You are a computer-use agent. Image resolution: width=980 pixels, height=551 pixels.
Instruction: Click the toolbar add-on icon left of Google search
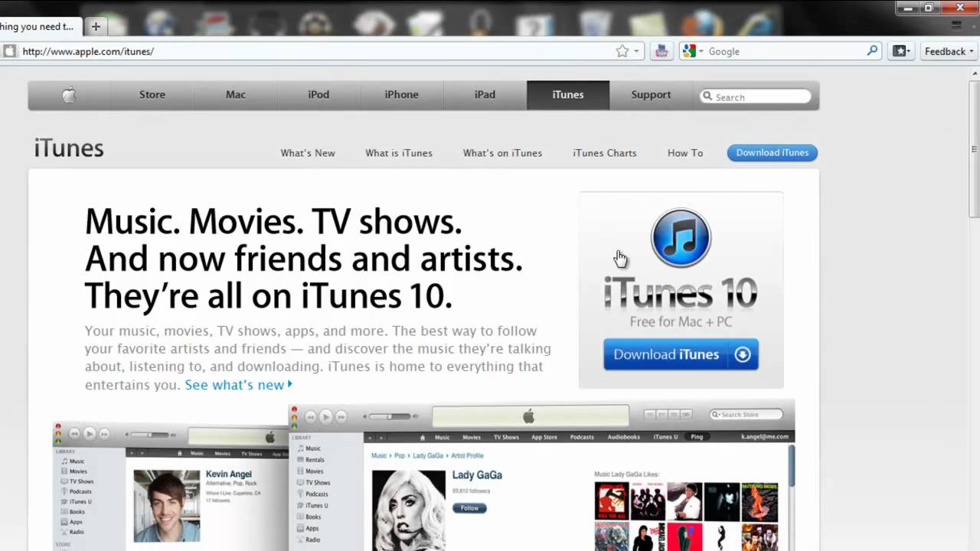(661, 51)
